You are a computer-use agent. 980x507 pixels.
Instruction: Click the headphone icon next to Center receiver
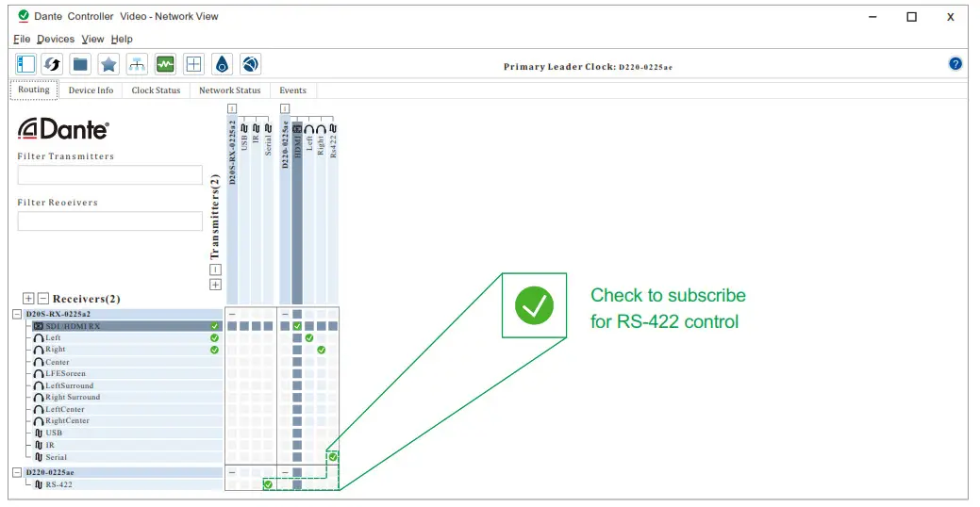coord(39,362)
